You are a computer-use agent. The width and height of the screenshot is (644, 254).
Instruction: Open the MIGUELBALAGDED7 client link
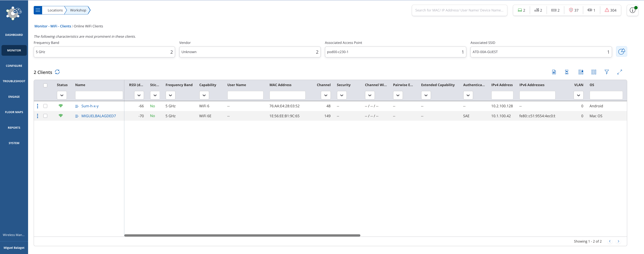pos(98,116)
